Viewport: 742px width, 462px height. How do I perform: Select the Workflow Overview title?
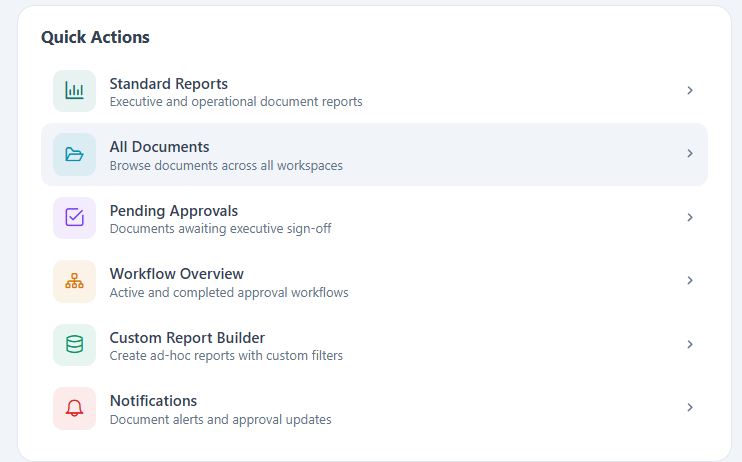click(177, 274)
